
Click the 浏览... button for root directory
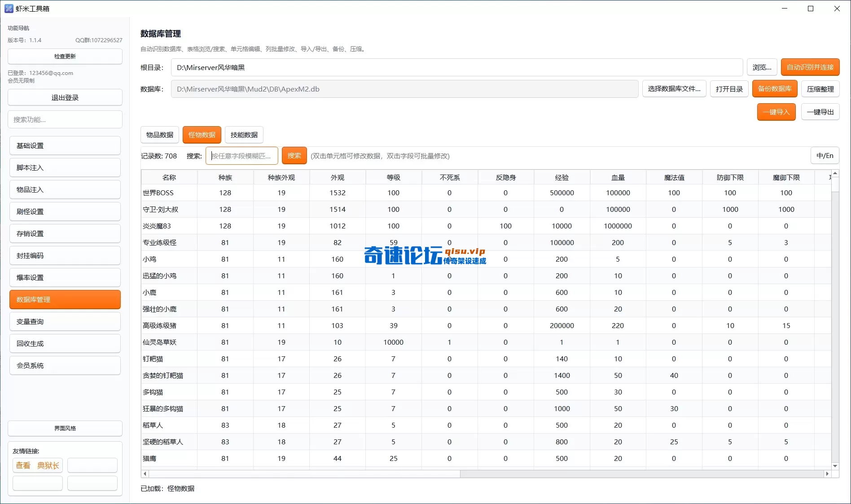coord(762,67)
